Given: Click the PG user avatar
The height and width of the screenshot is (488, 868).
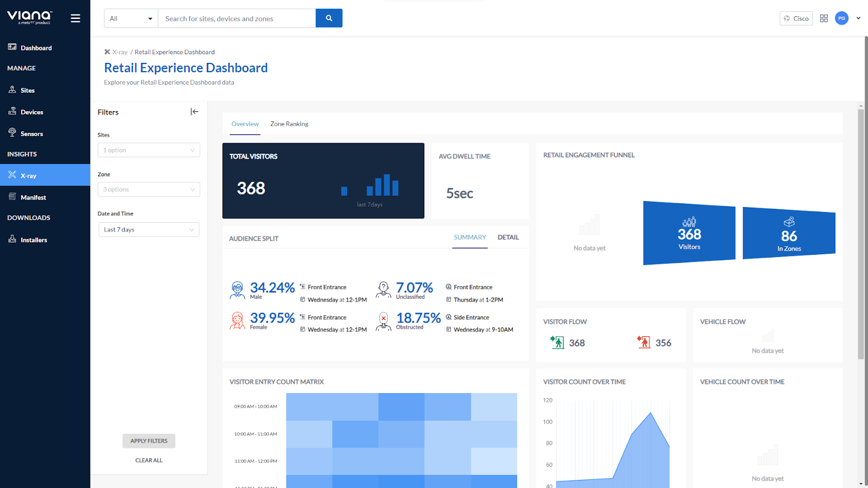Looking at the screenshot, I should coord(841,18).
